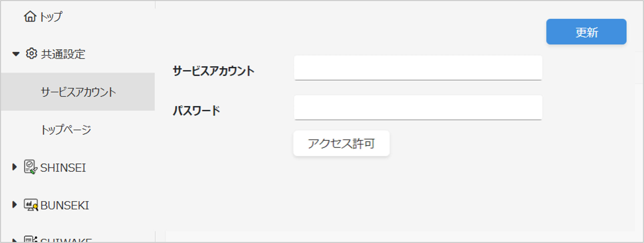Open the トップページ settings page
Image resolution: width=644 pixels, height=243 pixels.
pos(67,130)
